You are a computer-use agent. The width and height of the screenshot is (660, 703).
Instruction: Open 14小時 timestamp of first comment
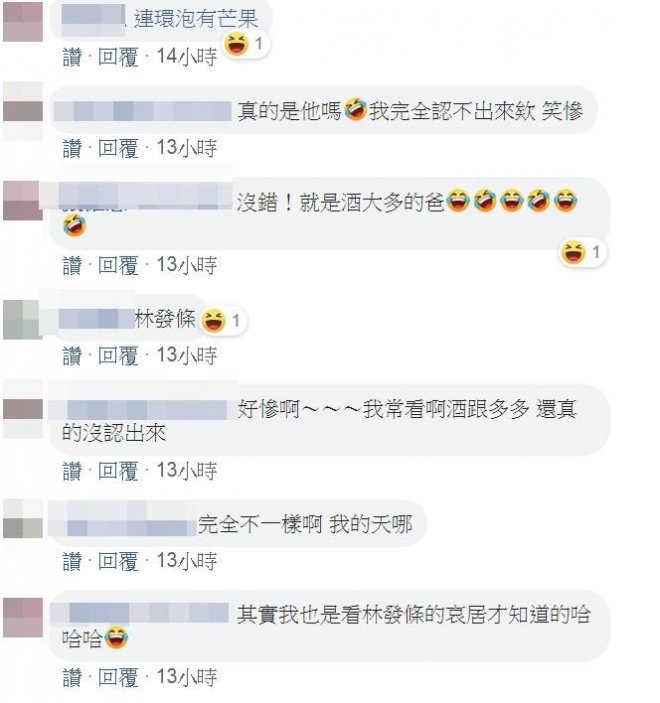click(x=187, y=57)
